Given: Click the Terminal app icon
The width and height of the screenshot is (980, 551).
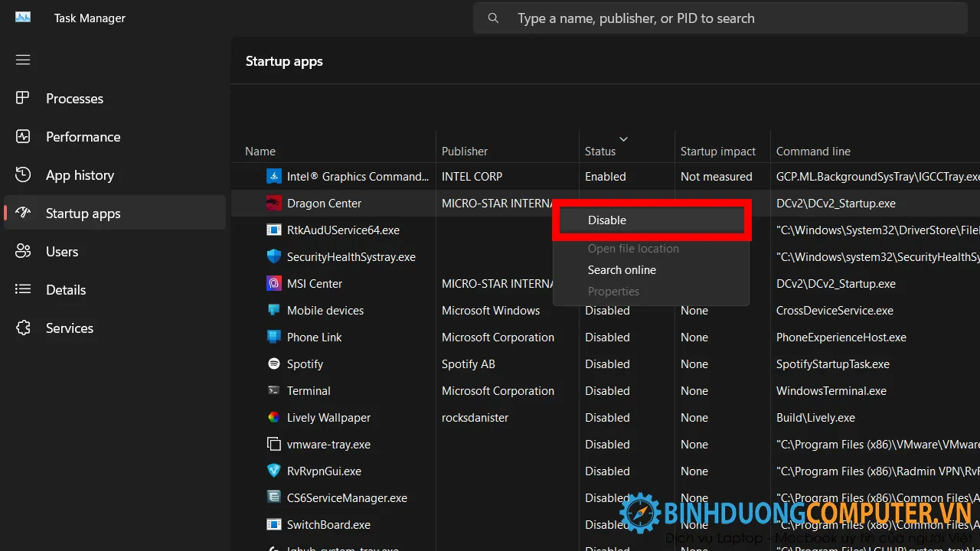Looking at the screenshot, I should 274,390.
